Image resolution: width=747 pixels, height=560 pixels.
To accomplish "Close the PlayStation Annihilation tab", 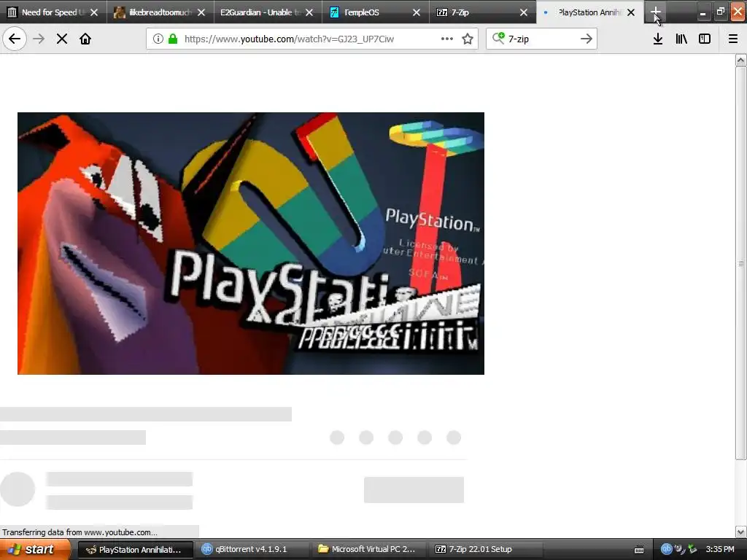I will pos(631,12).
